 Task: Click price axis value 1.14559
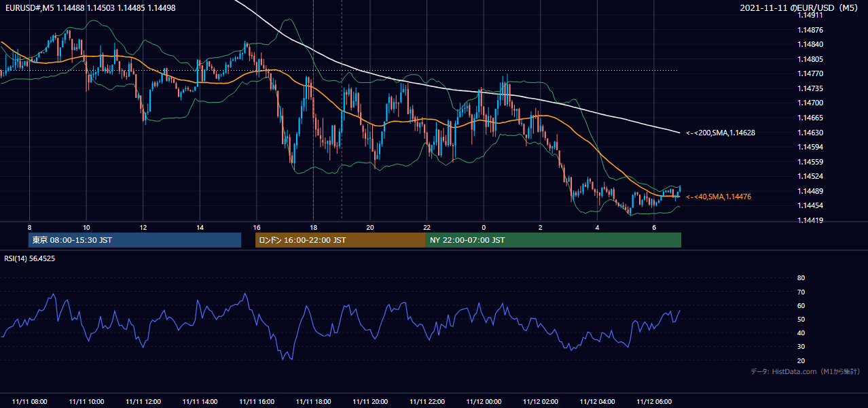810,162
